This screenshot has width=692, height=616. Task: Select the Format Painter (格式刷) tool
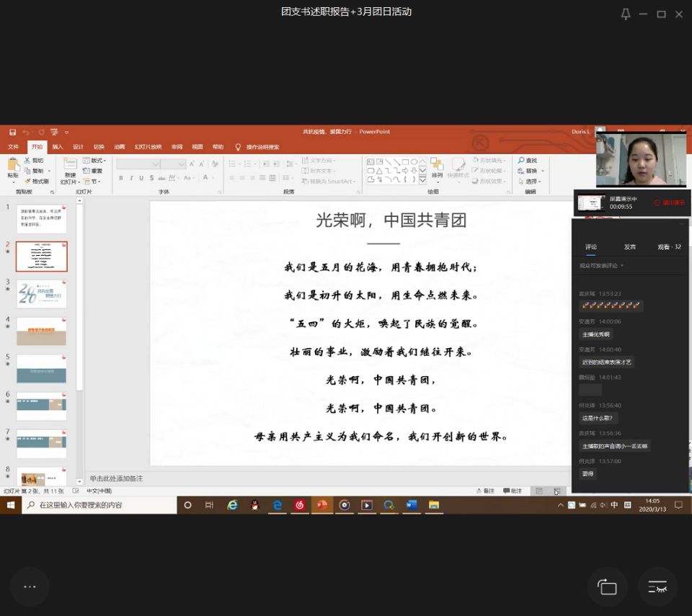(37, 181)
